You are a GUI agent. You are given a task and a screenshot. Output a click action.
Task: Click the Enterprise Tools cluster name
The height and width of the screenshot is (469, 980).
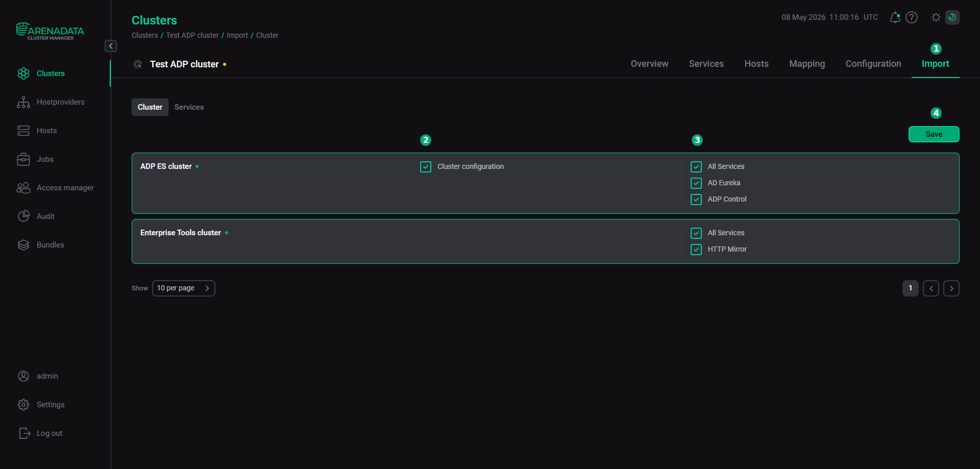pos(181,233)
